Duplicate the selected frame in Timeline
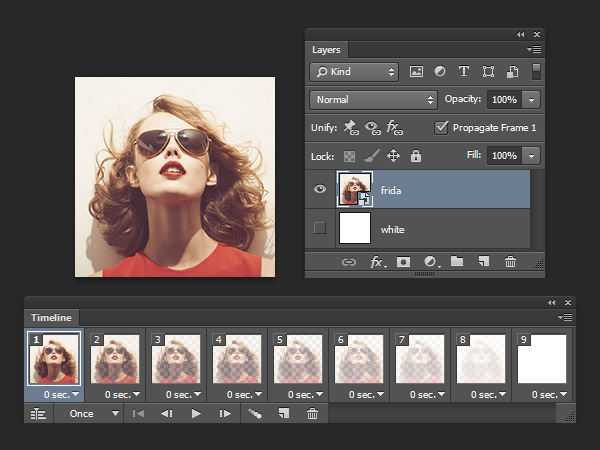Screen dimensions: 600x450 pyautogui.click(x=283, y=413)
